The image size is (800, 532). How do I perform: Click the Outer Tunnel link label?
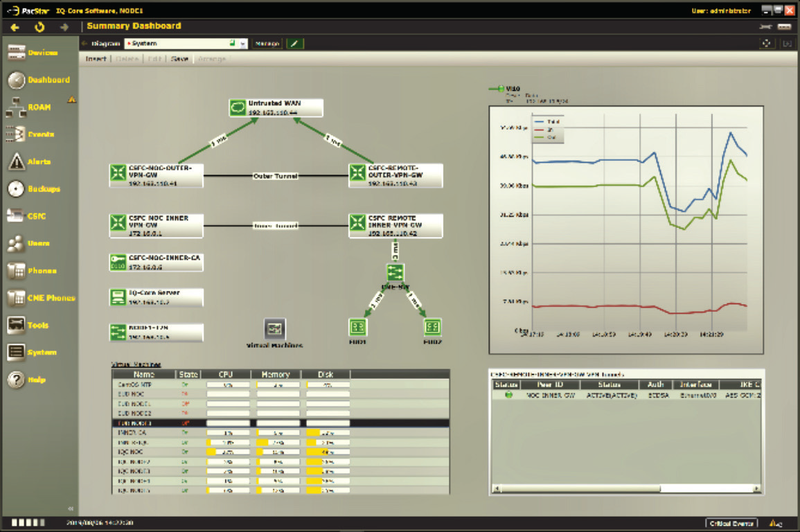tap(276, 176)
